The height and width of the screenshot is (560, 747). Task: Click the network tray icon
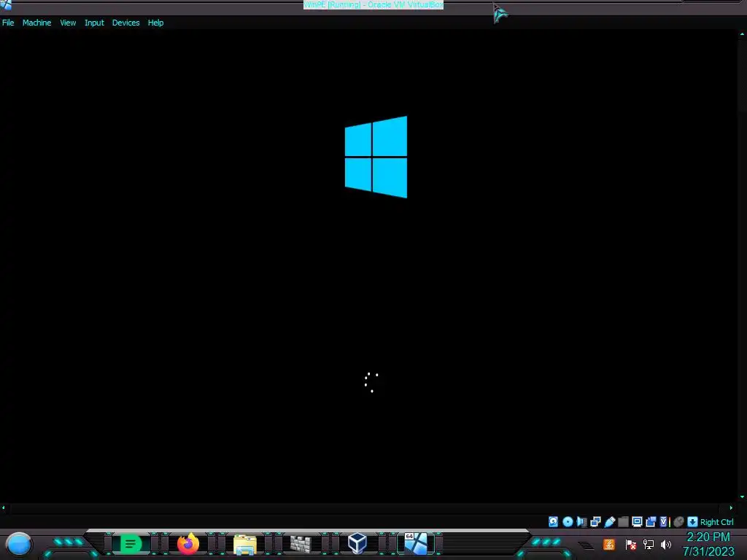(x=649, y=544)
